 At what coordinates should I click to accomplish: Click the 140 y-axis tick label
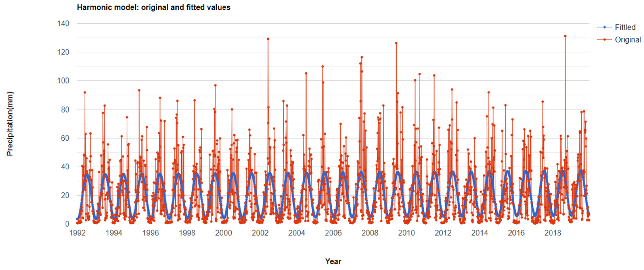coord(63,24)
